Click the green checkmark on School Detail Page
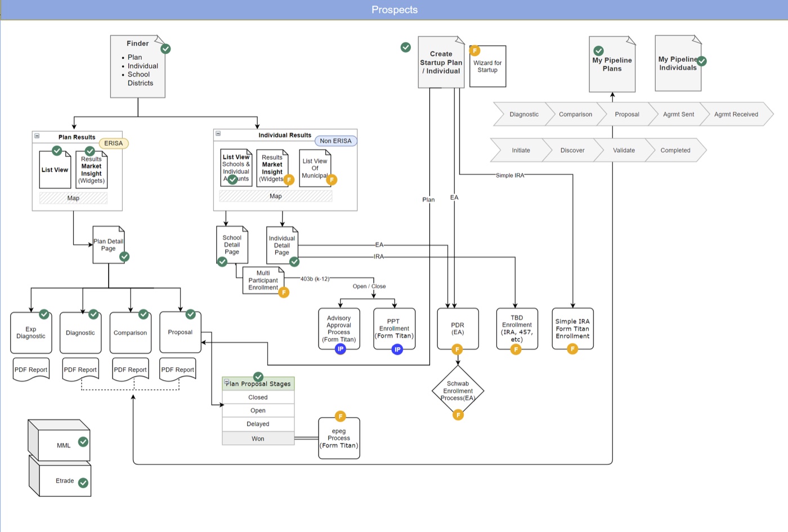Viewport: 788px width, 532px height. point(222,262)
